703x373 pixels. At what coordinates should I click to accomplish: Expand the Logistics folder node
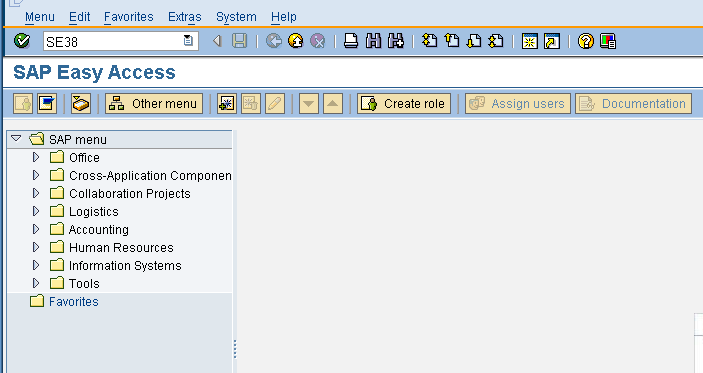36,211
